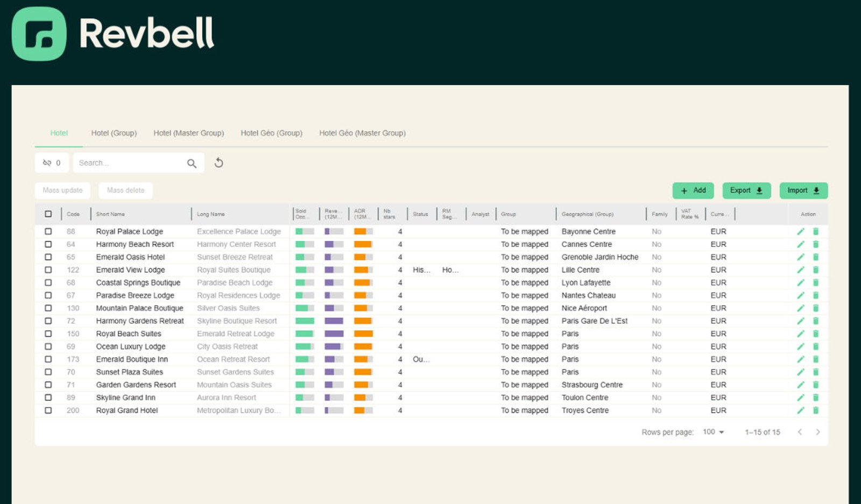The image size is (861, 504).
Task: Click the search magnifier icon
Action: pos(192,163)
